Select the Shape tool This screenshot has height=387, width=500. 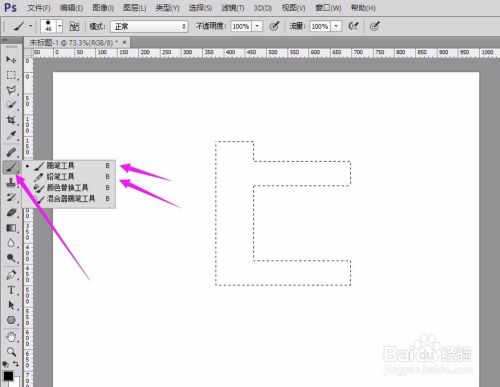click(x=11, y=320)
